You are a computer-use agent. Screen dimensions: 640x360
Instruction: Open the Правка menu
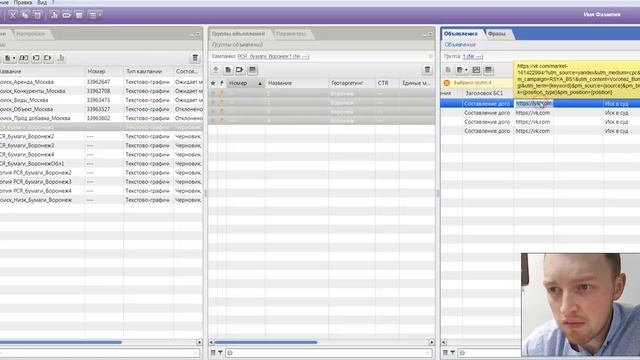[x=23, y=2]
